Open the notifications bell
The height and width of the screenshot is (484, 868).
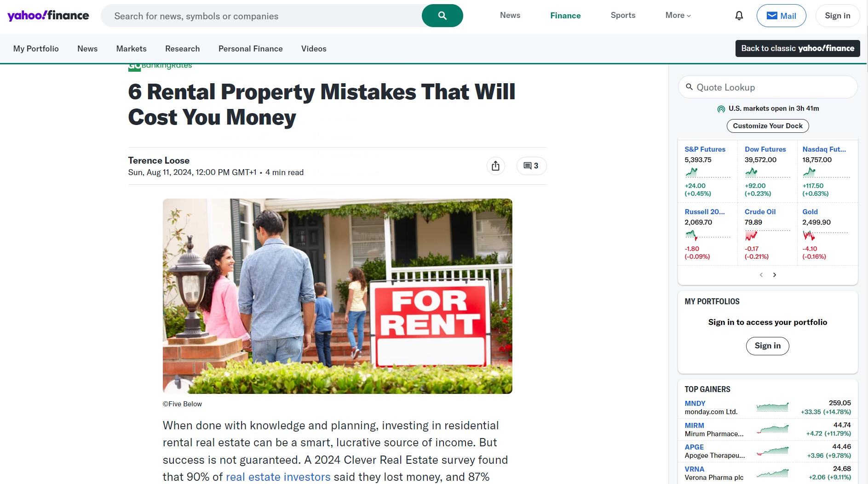[739, 16]
